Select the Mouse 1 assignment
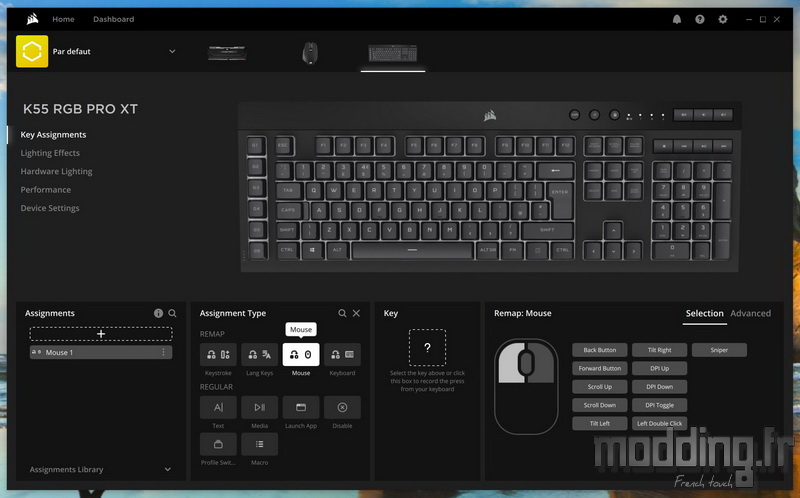Image resolution: width=800 pixels, height=498 pixels. click(x=101, y=353)
